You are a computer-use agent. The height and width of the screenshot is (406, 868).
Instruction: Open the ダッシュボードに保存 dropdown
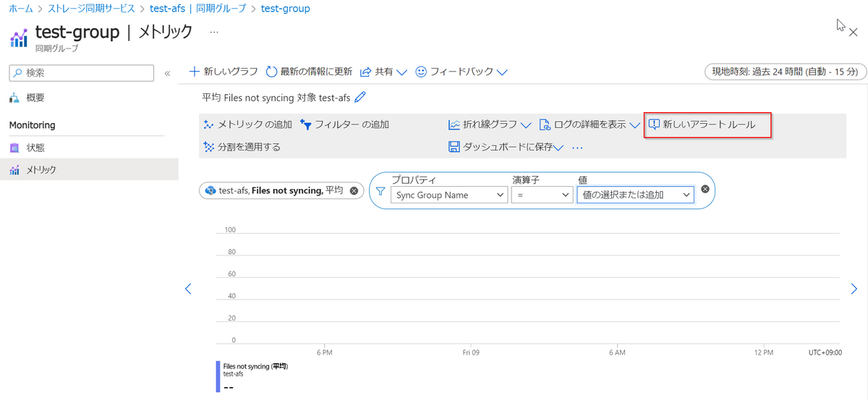pos(506,147)
